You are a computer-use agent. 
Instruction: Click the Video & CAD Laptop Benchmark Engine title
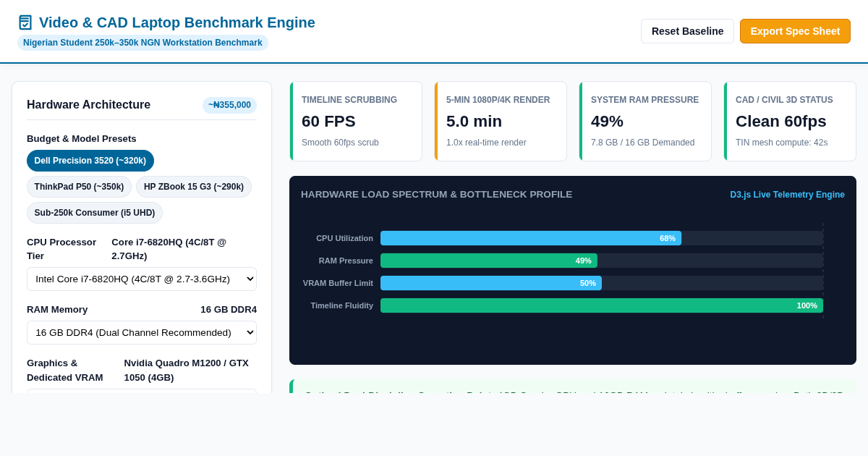point(177,22)
